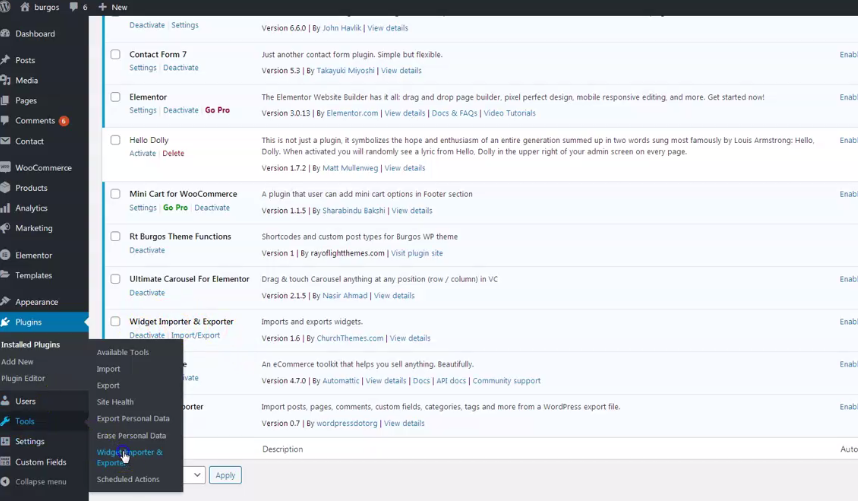
Task: Open the comments bubble icon in admin bar
Action: click(74, 7)
